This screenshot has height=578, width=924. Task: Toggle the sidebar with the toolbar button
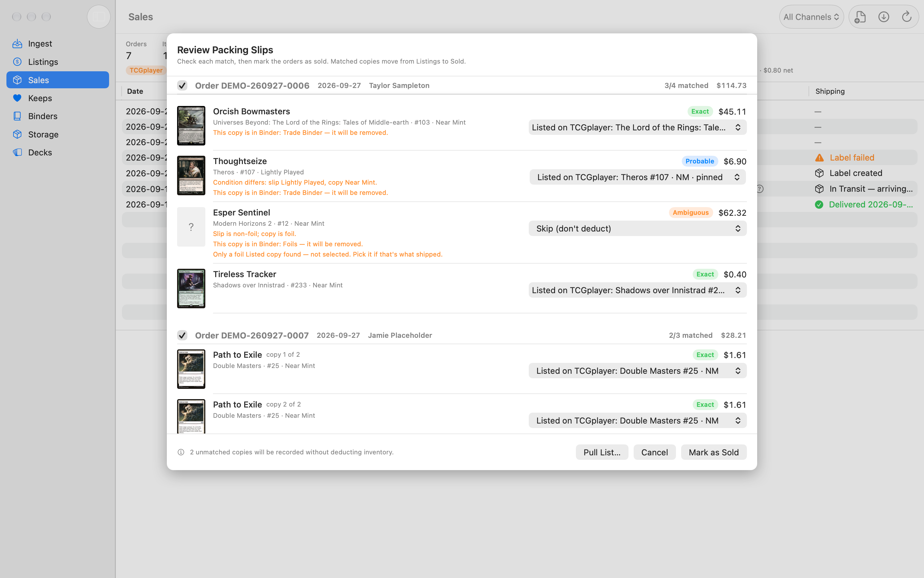pos(99,17)
